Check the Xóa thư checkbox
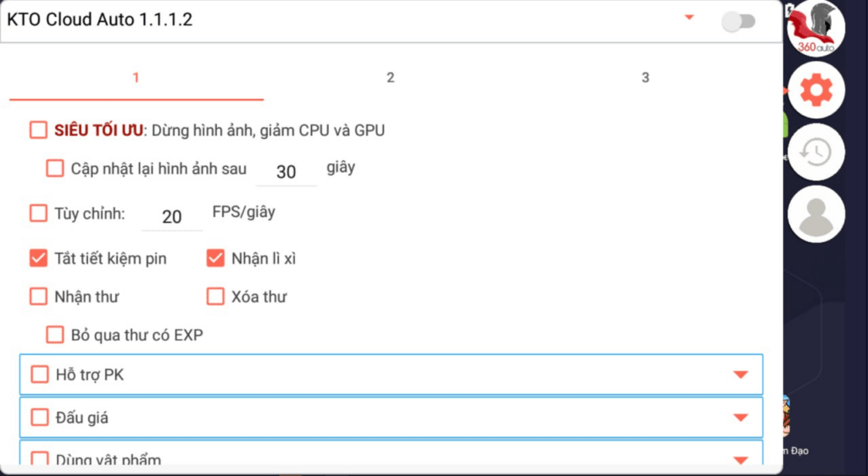This screenshot has width=868, height=476. click(215, 297)
